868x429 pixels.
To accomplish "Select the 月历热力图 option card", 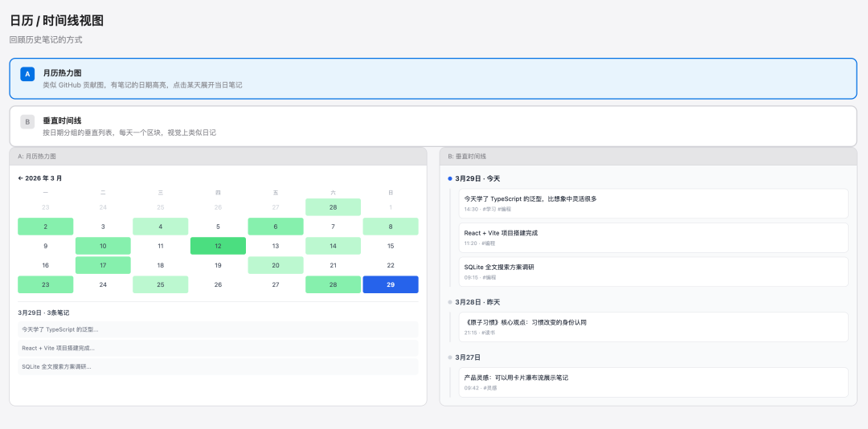I will (433, 79).
